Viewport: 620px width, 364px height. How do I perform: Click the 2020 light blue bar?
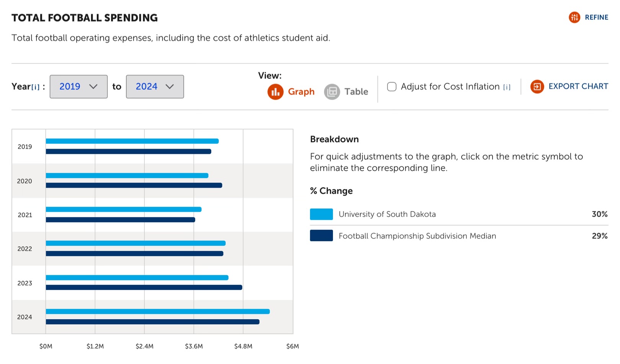[127, 175]
